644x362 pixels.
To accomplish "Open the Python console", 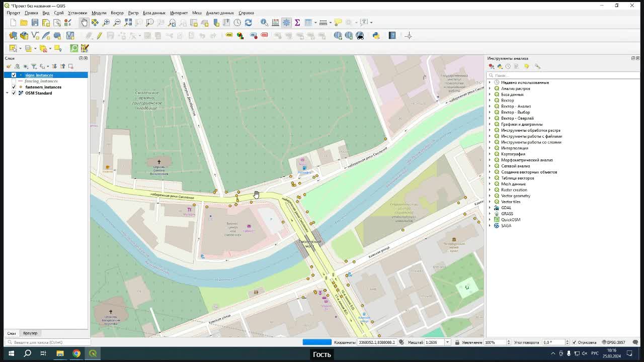I will (x=376, y=36).
